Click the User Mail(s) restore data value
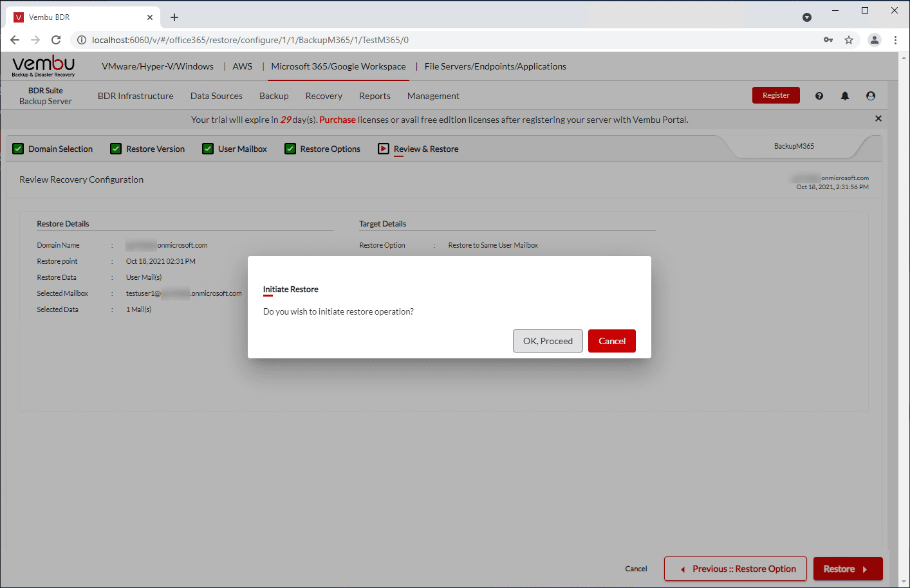 (x=144, y=277)
